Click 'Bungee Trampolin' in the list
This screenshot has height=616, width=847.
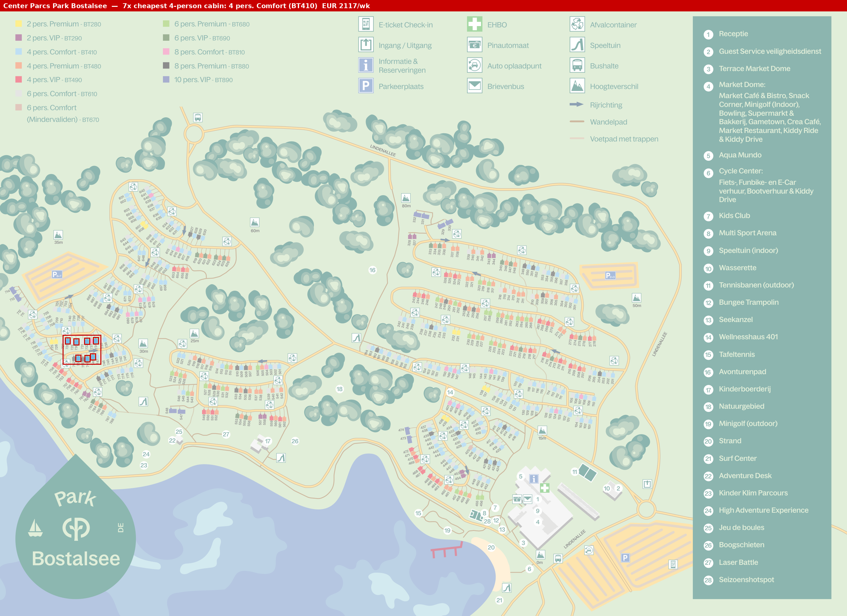pos(748,302)
